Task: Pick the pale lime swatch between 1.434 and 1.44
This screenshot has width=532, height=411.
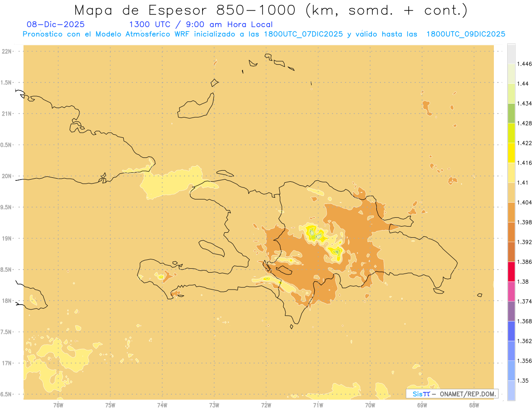Action: click(x=511, y=94)
